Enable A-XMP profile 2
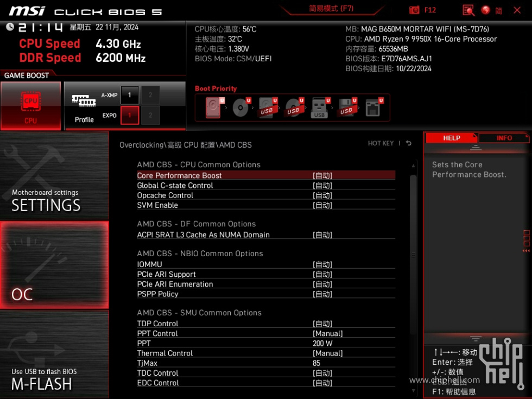Image resolution: width=532 pixels, height=399 pixels. pos(150,95)
